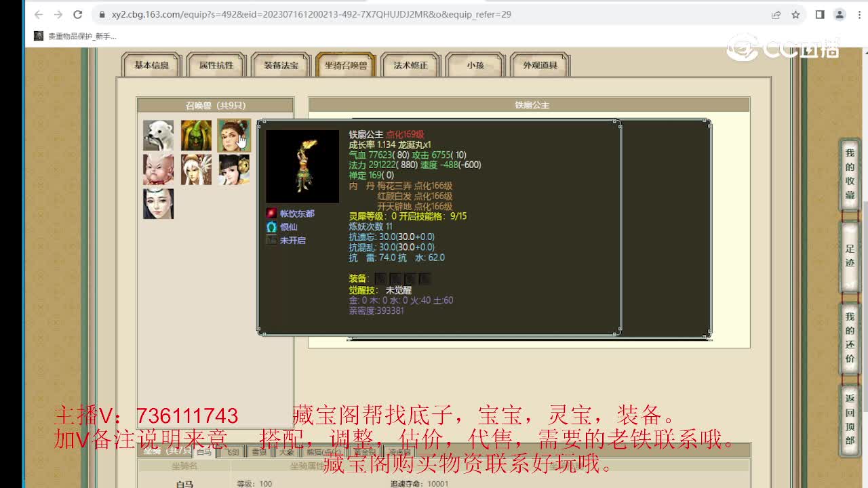
Task: Open the 贵重物品保护 bookmark
Action: pos(75,35)
